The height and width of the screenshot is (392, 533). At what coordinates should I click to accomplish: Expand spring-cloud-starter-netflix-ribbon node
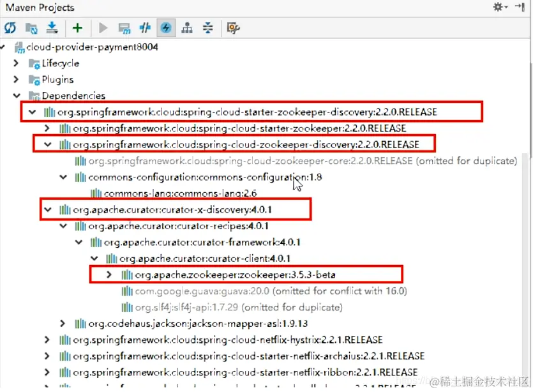pyautogui.click(x=47, y=372)
